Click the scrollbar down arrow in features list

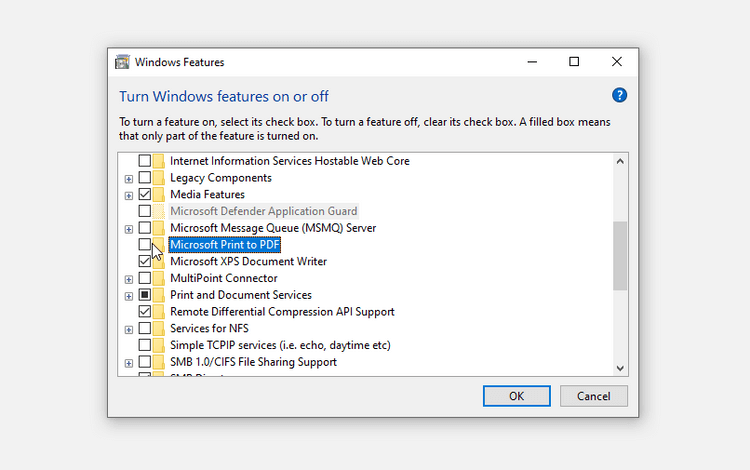(620, 367)
